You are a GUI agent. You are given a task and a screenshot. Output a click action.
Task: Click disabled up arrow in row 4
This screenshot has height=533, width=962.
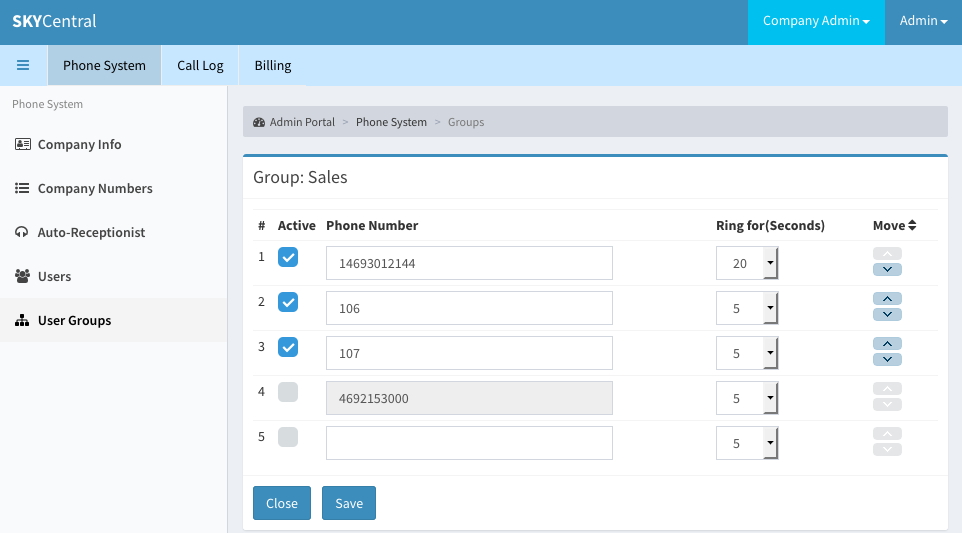pos(887,388)
